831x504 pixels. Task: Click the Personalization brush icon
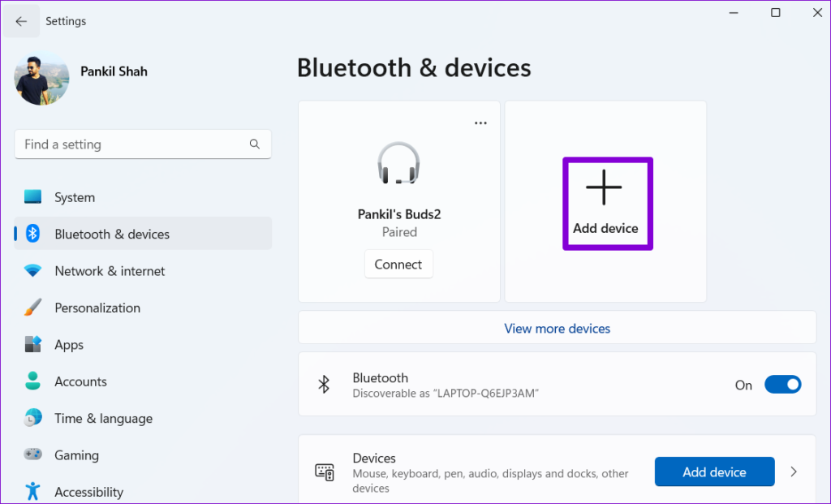coord(34,308)
